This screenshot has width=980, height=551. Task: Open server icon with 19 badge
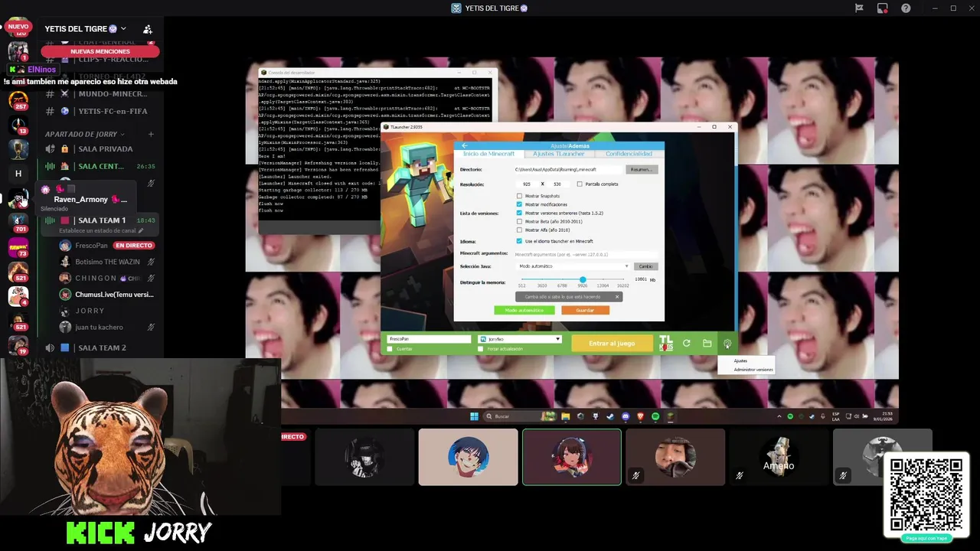[x=18, y=345]
